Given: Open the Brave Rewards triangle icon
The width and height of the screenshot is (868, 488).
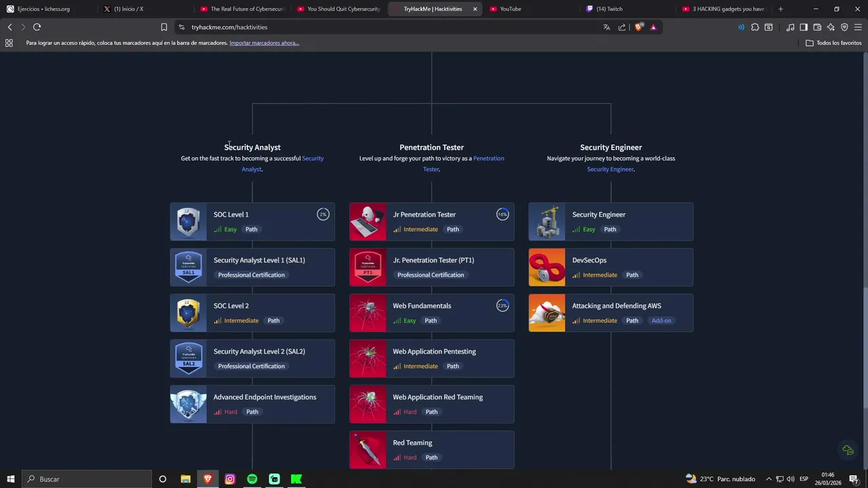Looking at the screenshot, I should coord(653,27).
